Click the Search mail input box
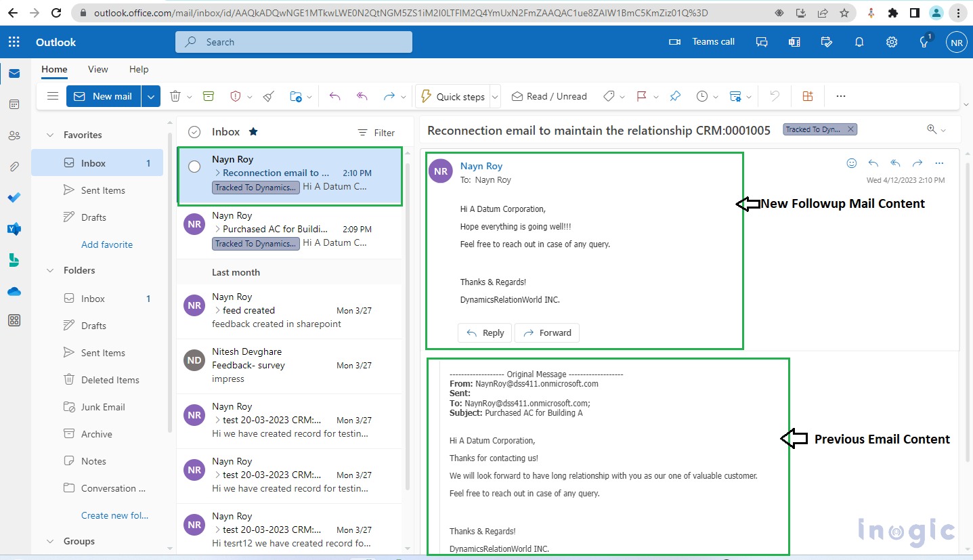 [294, 42]
